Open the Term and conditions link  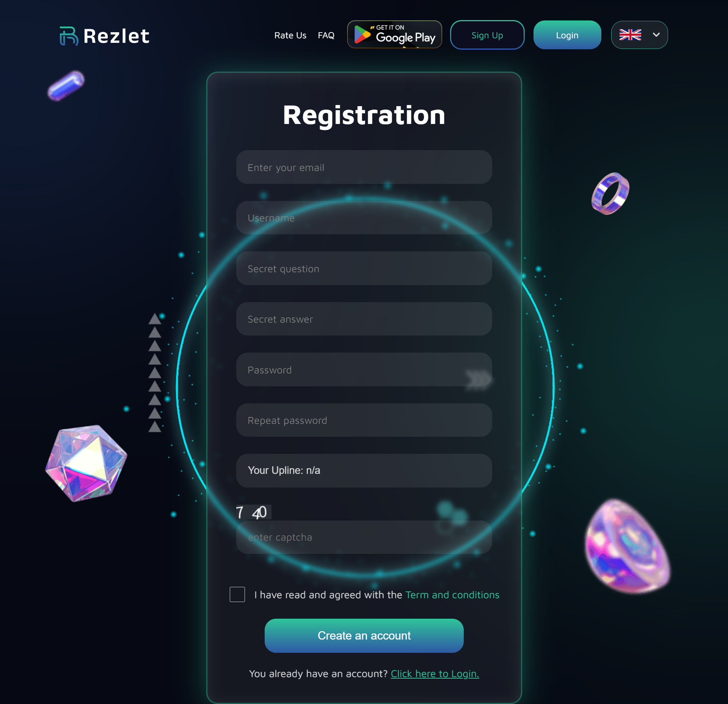(452, 595)
